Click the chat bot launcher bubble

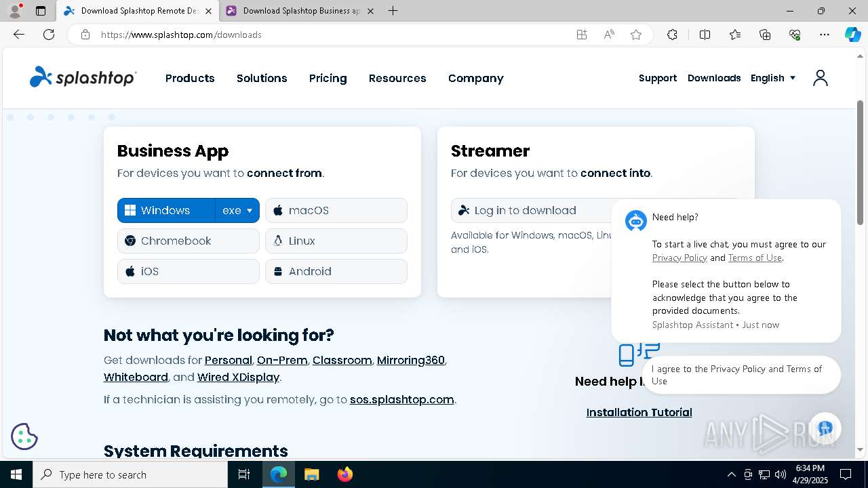(825, 428)
